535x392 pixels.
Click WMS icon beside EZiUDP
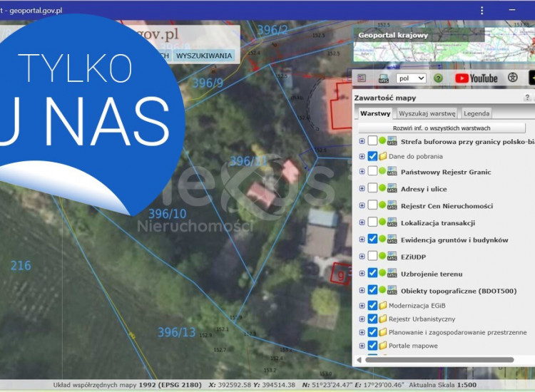click(392, 257)
